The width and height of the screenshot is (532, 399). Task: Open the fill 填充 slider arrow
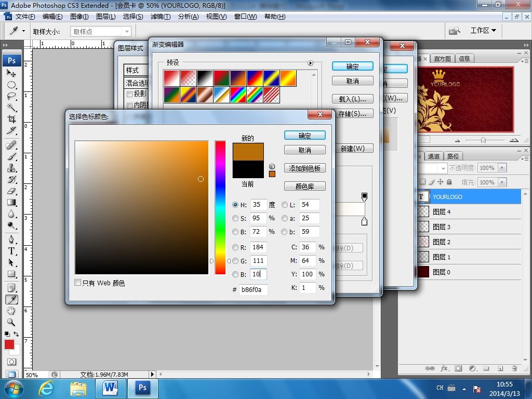pos(502,182)
